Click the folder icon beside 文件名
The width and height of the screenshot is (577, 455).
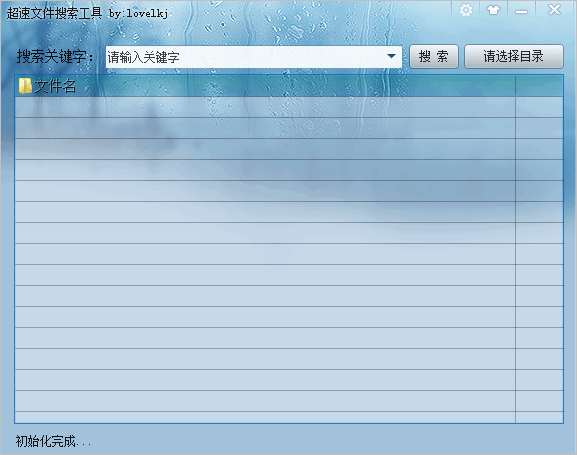(25, 86)
